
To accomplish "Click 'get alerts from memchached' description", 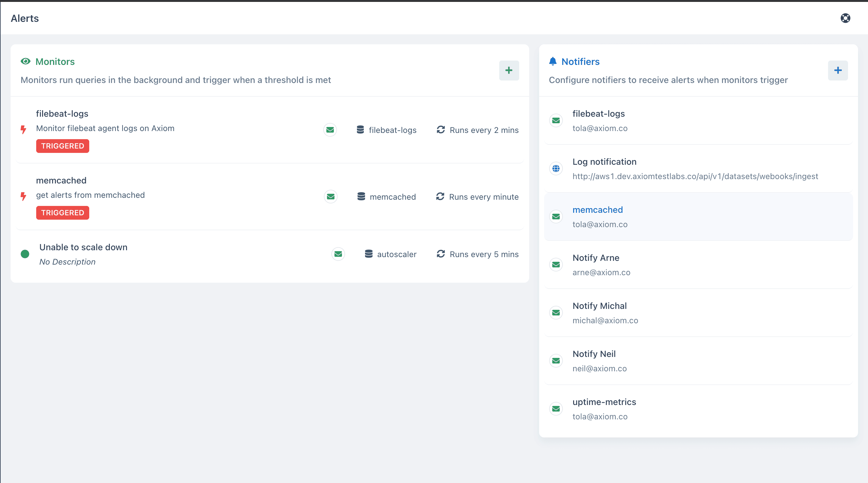I will pyautogui.click(x=90, y=195).
